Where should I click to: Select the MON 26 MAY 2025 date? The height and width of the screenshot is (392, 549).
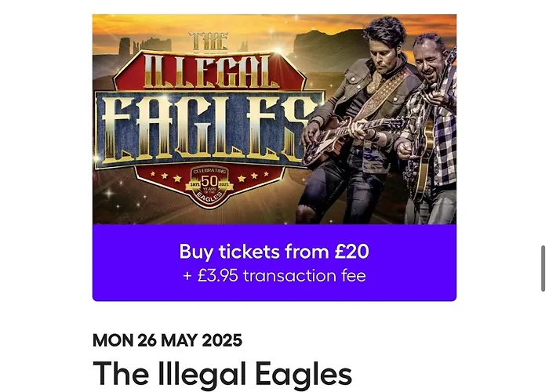pos(167,340)
